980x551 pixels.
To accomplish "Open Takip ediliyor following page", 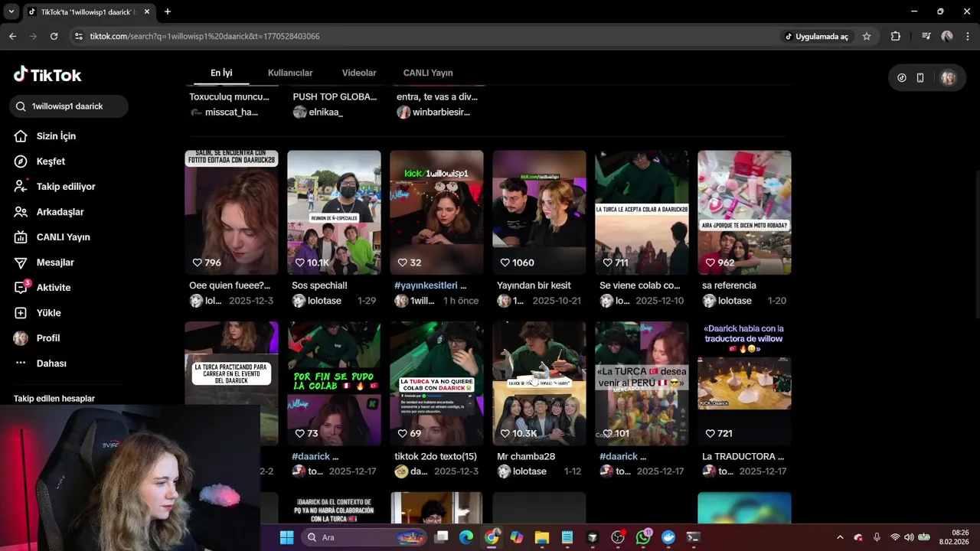I will 66,187.
